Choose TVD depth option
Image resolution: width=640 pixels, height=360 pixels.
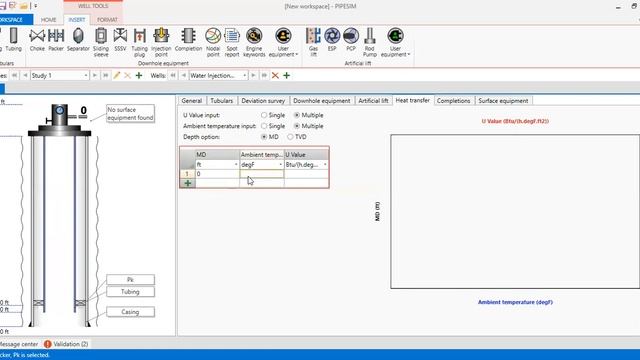(290, 137)
